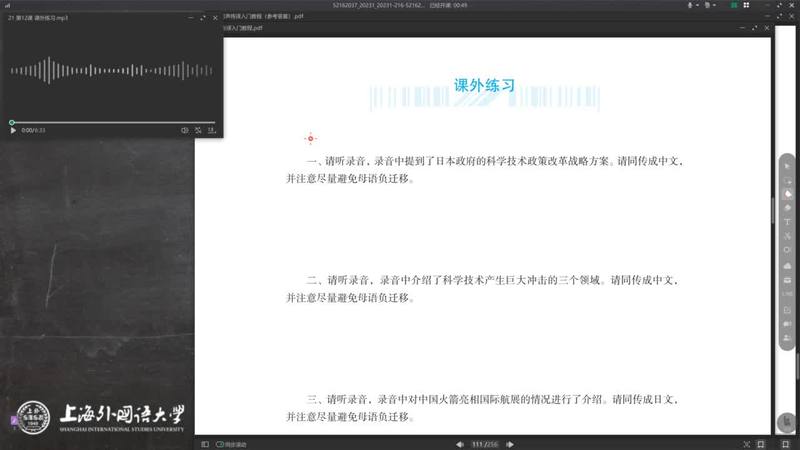
Task: Go to the next PDF page
Action: pos(509,443)
